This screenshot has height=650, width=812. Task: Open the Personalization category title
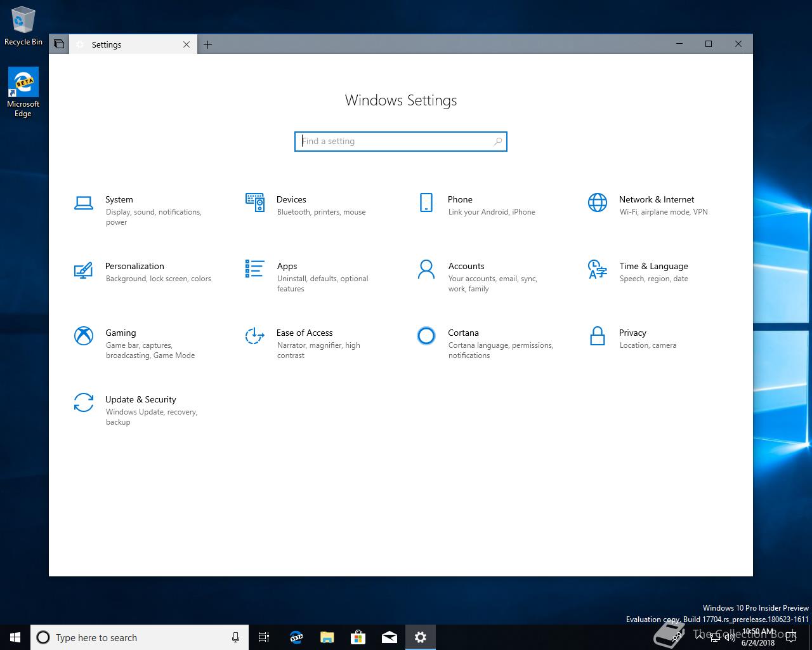point(134,266)
